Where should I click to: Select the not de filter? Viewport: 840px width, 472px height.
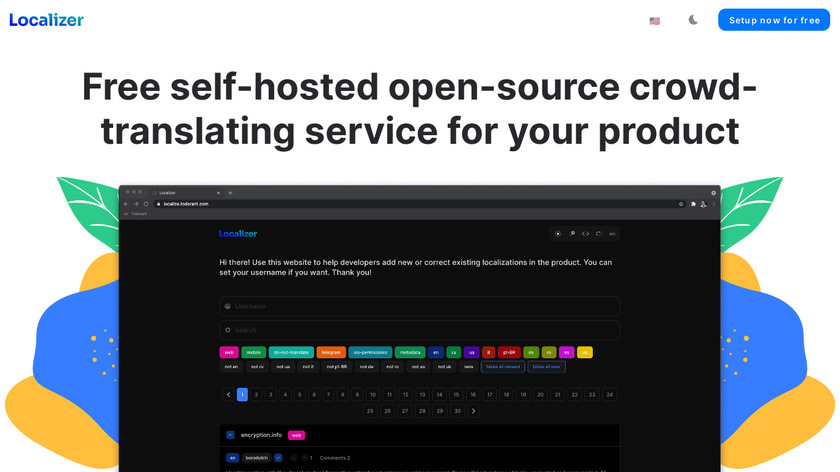[x=366, y=367]
